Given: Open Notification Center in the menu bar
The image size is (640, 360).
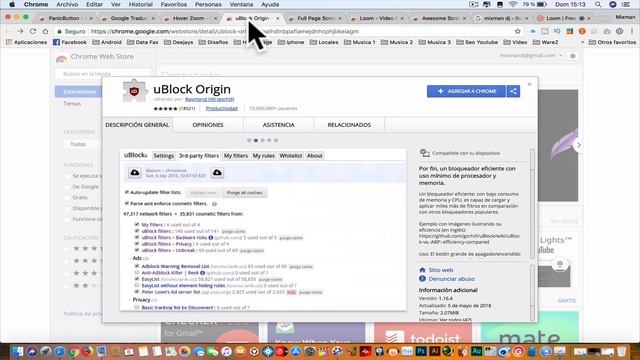Looking at the screenshot, I should pyautogui.click(x=626, y=4).
